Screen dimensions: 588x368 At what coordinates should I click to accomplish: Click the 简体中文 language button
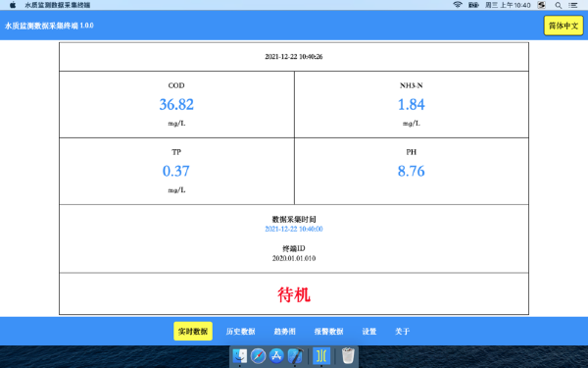coord(563,26)
